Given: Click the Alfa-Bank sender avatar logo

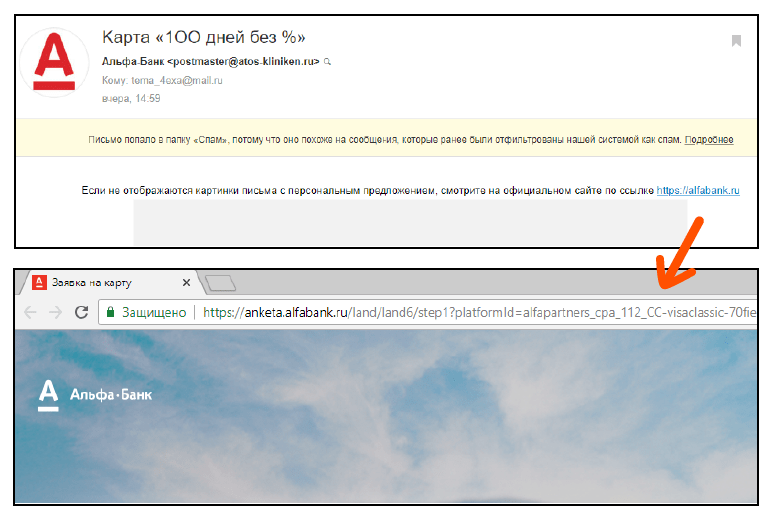Looking at the screenshot, I should pos(54,62).
